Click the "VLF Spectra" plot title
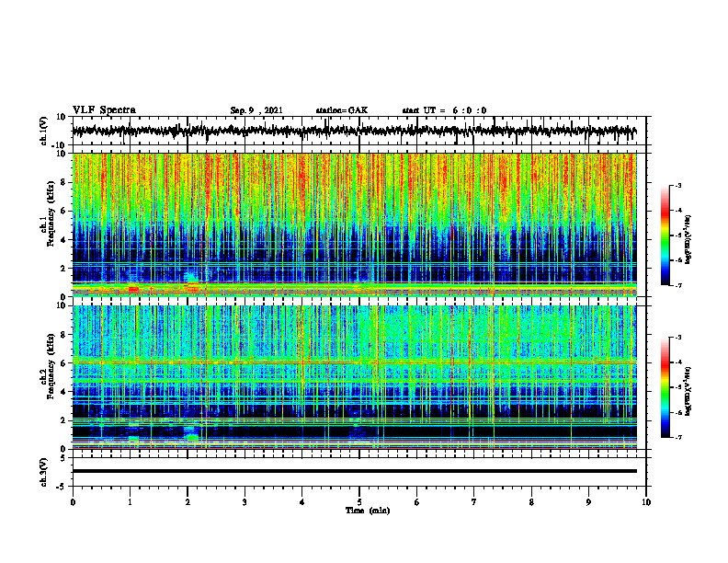728x563 pixels. tap(104, 110)
